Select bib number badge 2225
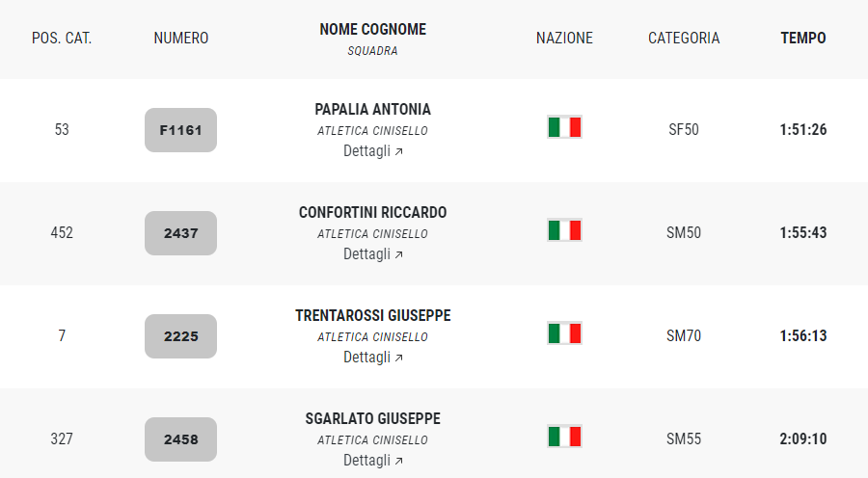Image resolution: width=868 pixels, height=478 pixels. click(x=180, y=336)
